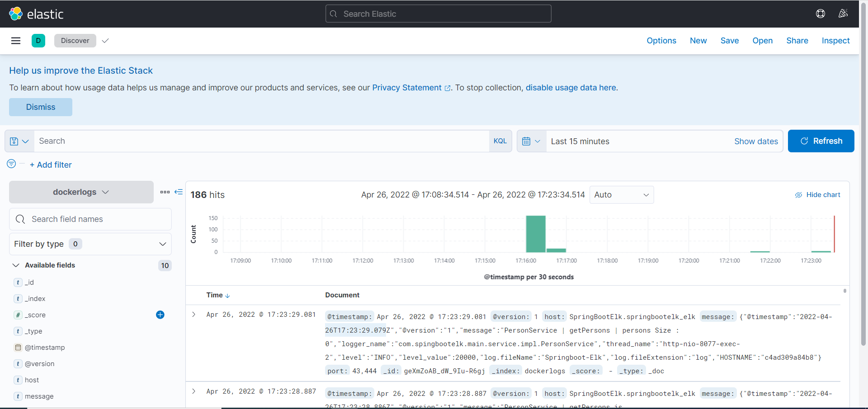Click disable usage data here link

[x=571, y=88]
